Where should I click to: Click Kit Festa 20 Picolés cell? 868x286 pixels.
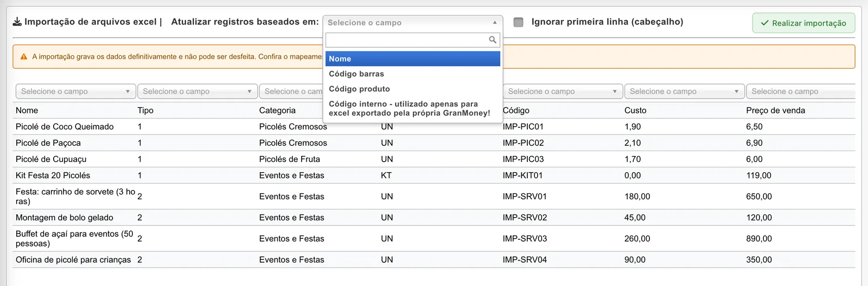[x=53, y=175]
